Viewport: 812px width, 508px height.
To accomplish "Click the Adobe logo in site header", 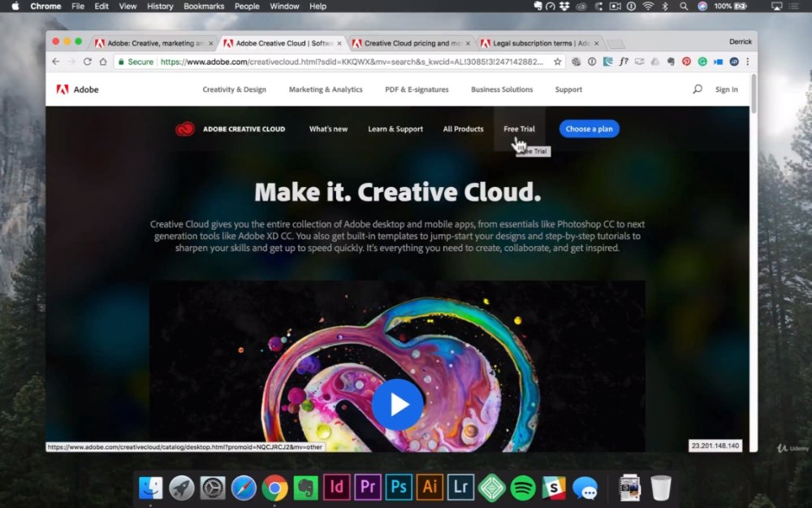I will (77, 89).
